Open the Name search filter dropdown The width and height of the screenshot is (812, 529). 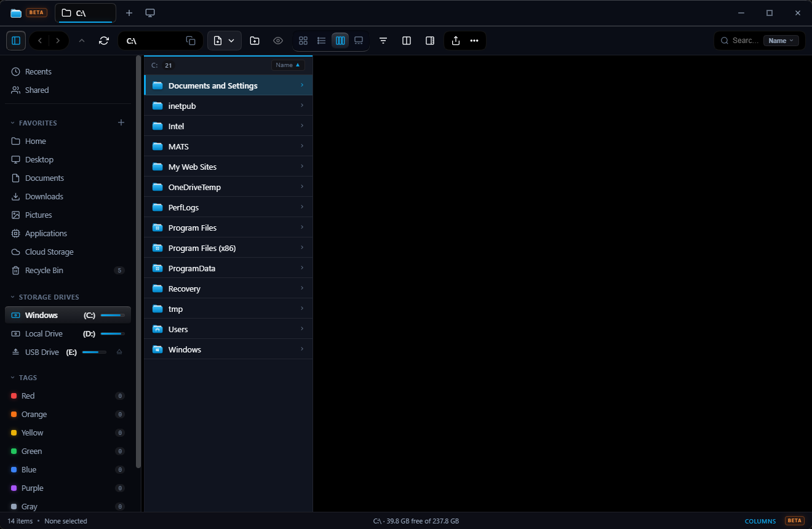click(x=781, y=41)
